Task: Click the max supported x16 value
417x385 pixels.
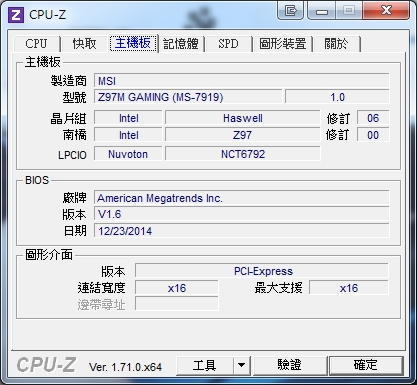Action: [x=349, y=288]
